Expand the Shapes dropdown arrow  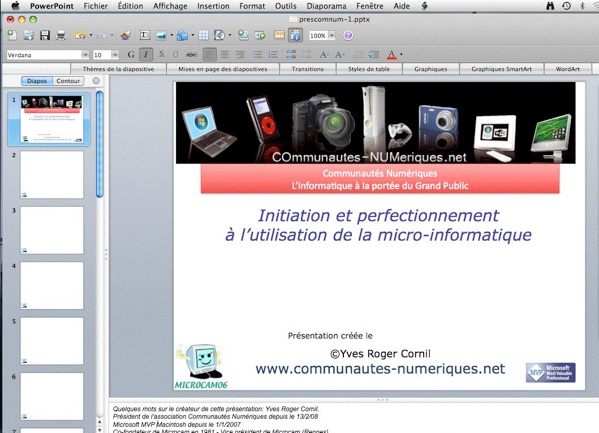(193, 35)
